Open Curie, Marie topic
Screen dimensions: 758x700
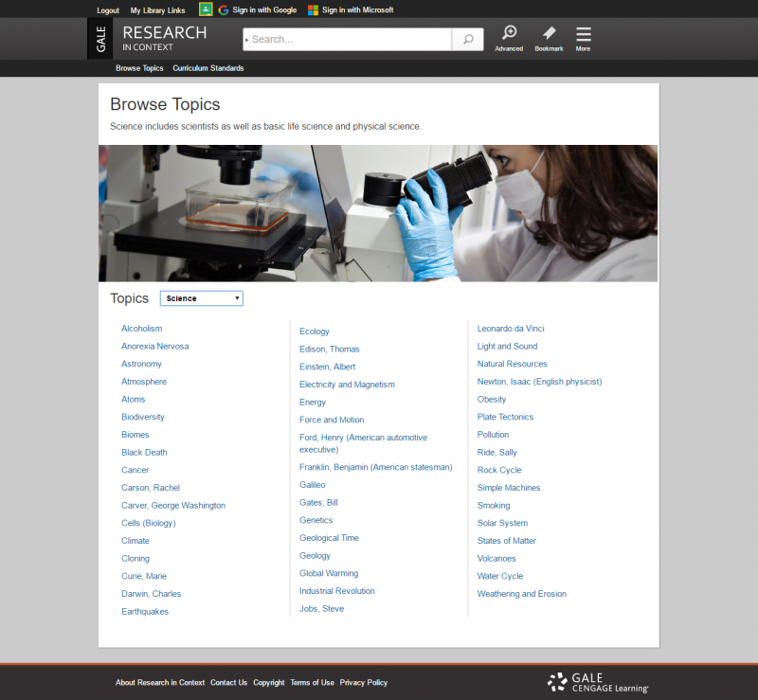(x=144, y=576)
